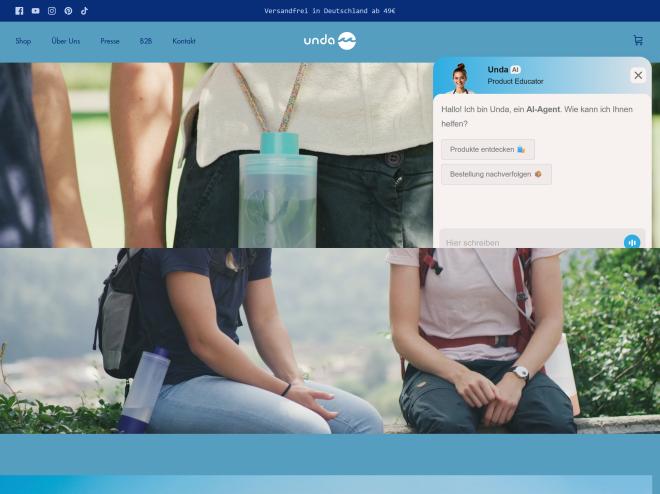Open the Instagram social link

click(52, 11)
